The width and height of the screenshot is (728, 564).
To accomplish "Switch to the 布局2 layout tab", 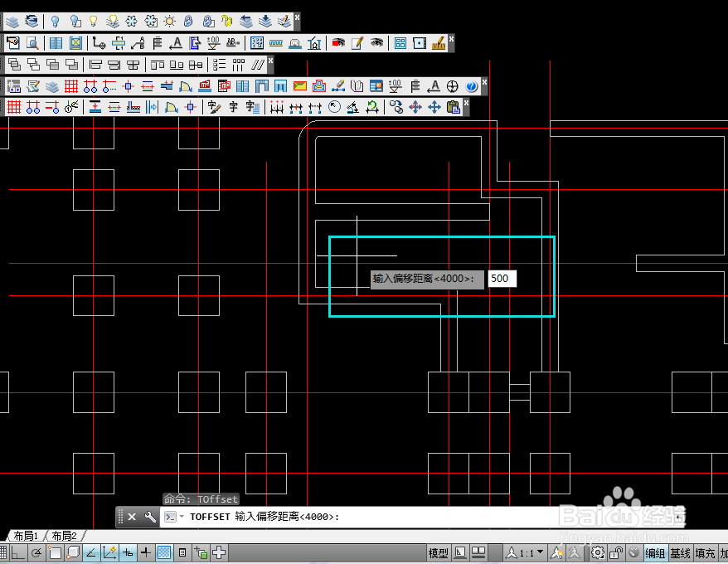I will (x=64, y=536).
